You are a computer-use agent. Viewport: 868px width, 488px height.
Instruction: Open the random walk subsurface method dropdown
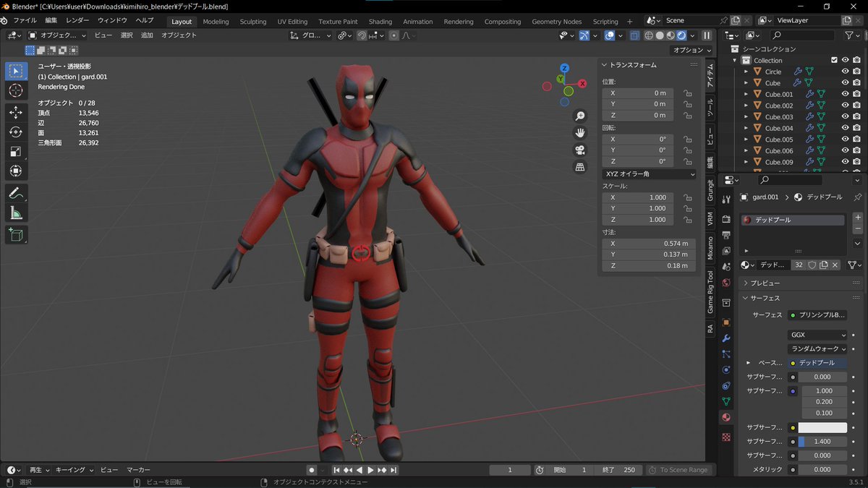click(x=817, y=348)
